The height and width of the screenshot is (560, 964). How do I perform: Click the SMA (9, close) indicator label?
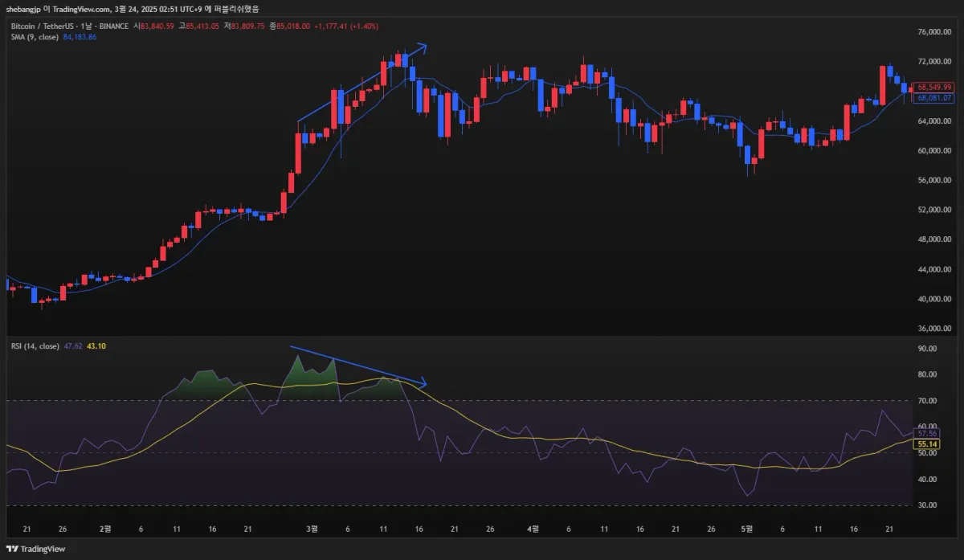pyautogui.click(x=34, y=37)
